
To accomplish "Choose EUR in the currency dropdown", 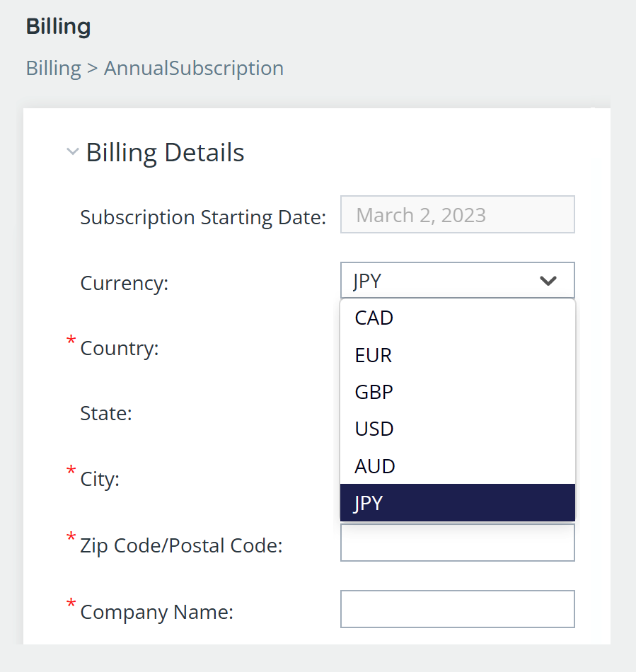I will pos(457,355).
